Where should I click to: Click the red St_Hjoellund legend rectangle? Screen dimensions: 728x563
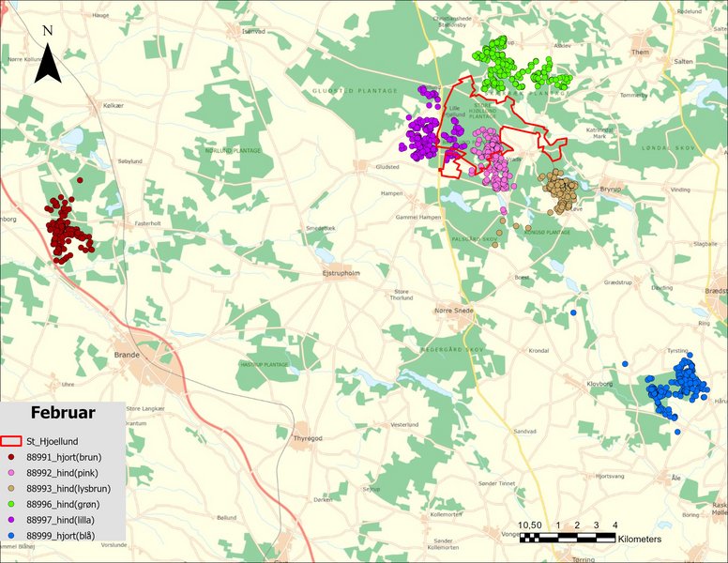pos(11,439)
